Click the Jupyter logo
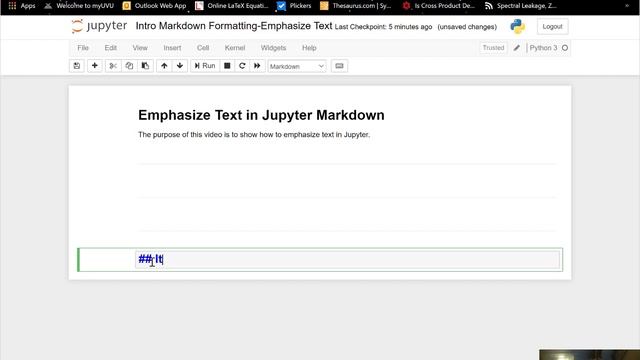640x360 pixels. tap(99, 26)
